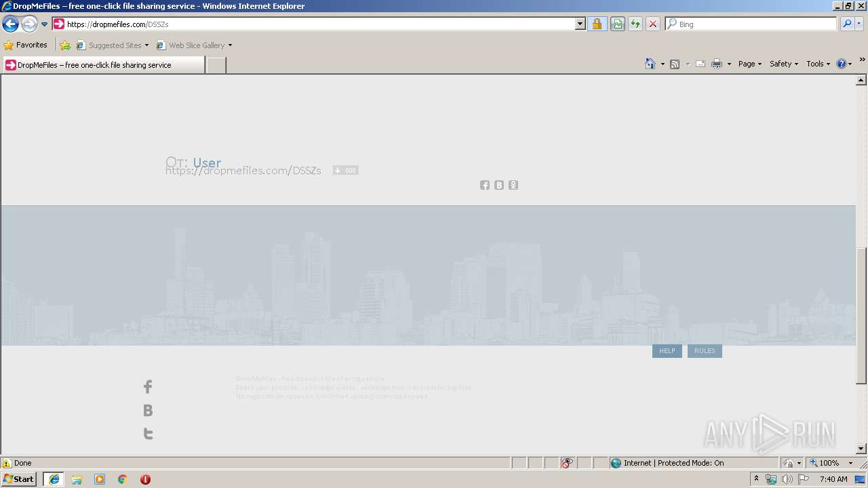The height and width of the screenshot is (488, 868).
Task: Show hidden system tray icons
Action: pos(756,479)
